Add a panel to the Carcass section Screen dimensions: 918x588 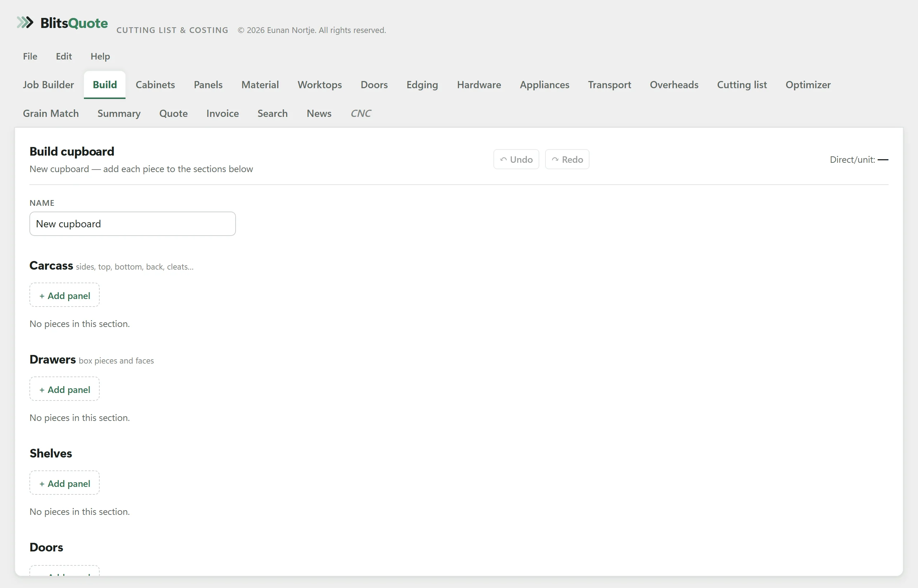click(65, 295)
